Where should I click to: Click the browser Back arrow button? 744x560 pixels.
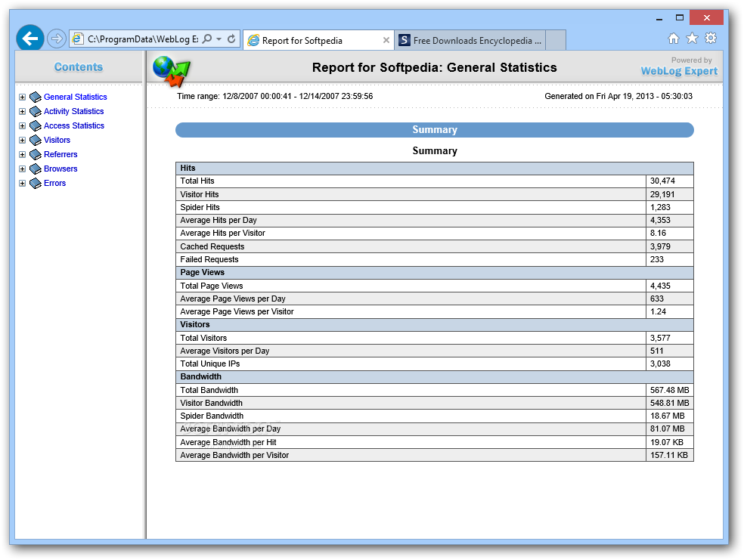tap(30, 39)
